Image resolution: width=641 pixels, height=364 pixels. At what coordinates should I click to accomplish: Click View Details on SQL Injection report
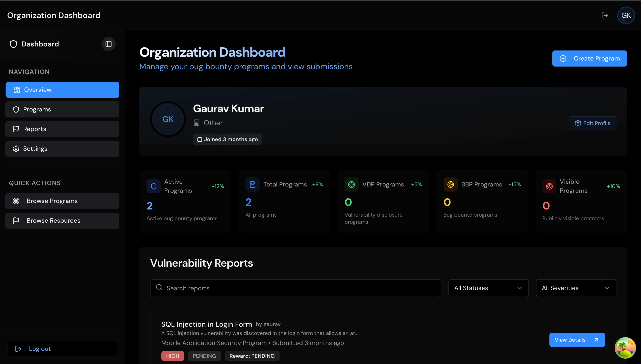tap(577, 339)
